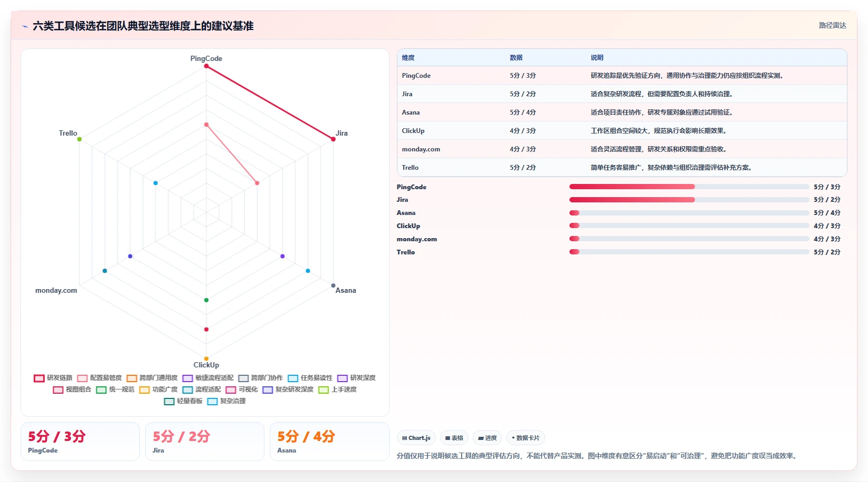
Task: Click the light pink point on the PingCode axis
Action: click(x=206, y=125)
